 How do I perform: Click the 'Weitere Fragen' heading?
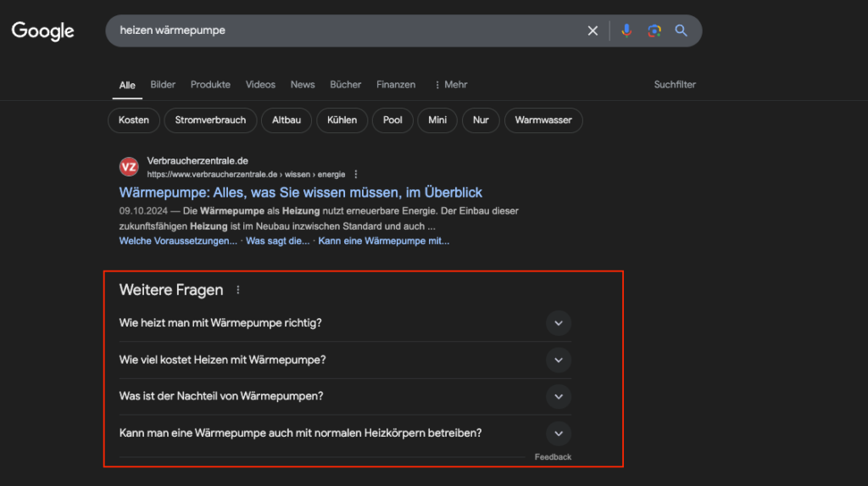(x=171, y=290)
